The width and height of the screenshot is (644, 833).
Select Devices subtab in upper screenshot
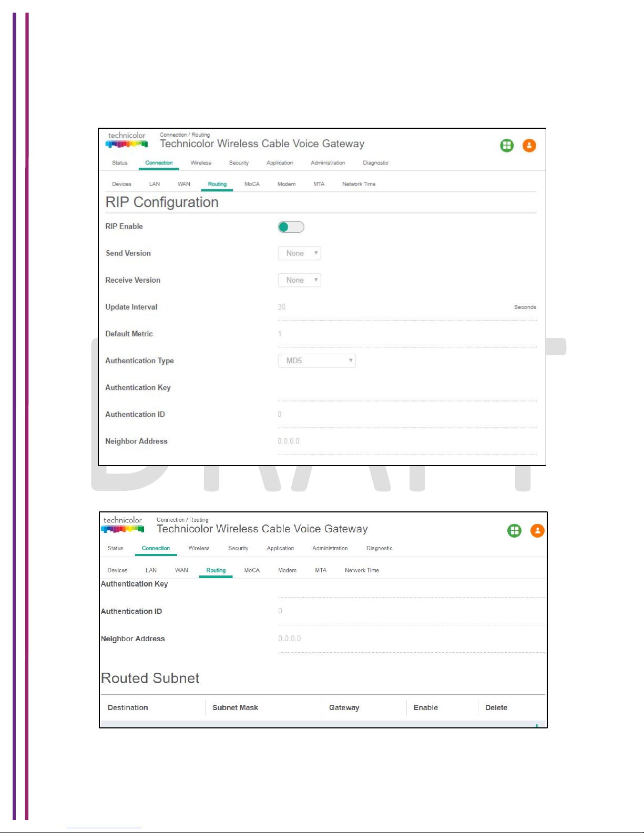(x=121, y=184)
